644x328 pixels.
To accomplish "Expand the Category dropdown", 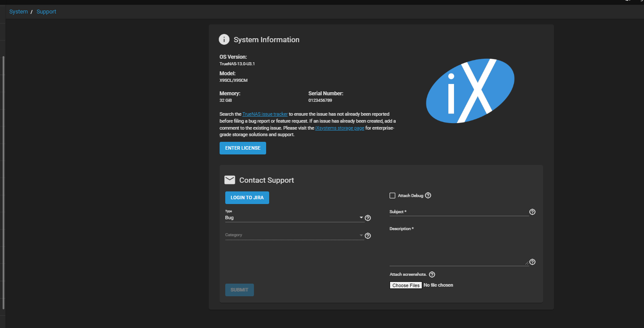I will click(294, 235).
